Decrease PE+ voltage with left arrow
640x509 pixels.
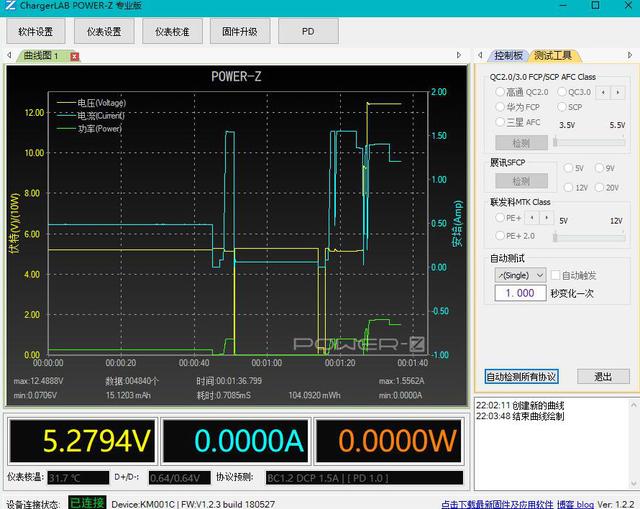point(531,218)
